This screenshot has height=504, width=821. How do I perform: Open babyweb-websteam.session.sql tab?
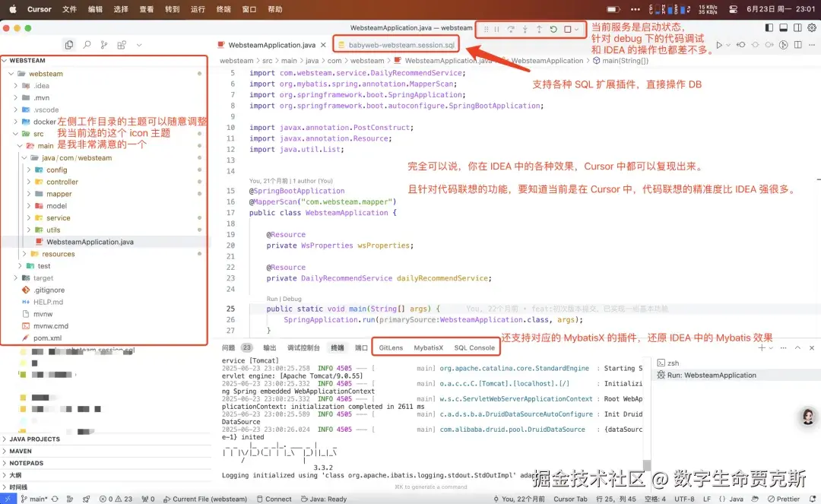(396, 45)
